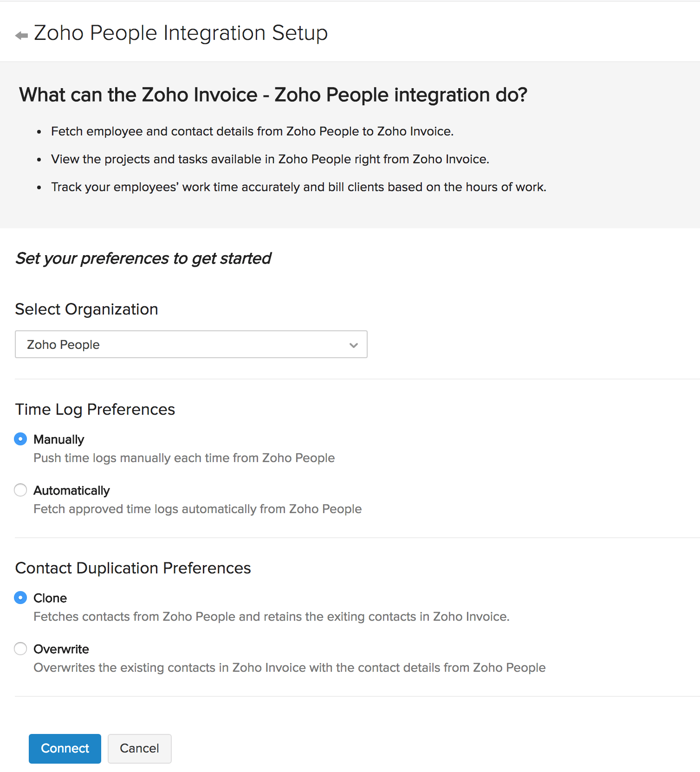Screen dimensions: 700x772
Task: Toggle the Manually radio button off
Action: 20,439
